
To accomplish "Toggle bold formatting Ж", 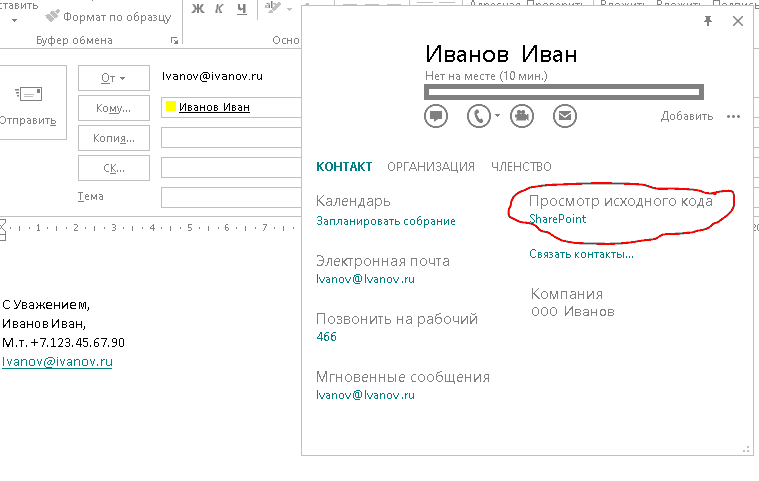I will tap(197, 9).
